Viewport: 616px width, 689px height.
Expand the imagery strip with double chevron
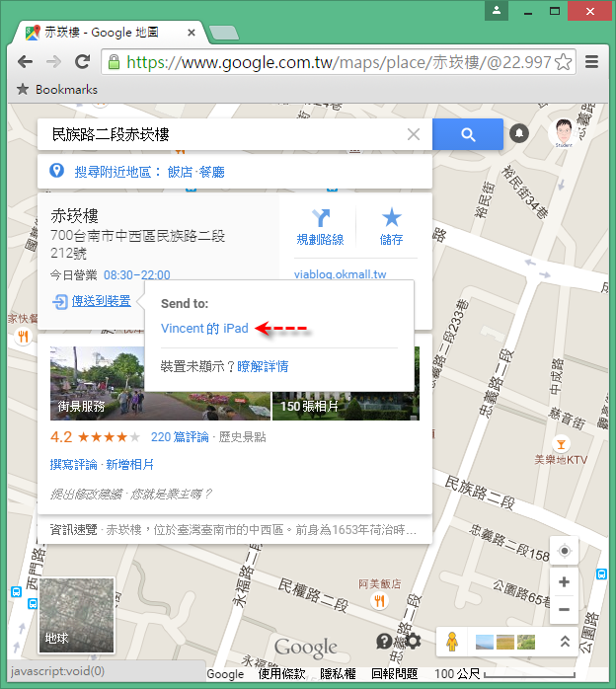point(565,642)
